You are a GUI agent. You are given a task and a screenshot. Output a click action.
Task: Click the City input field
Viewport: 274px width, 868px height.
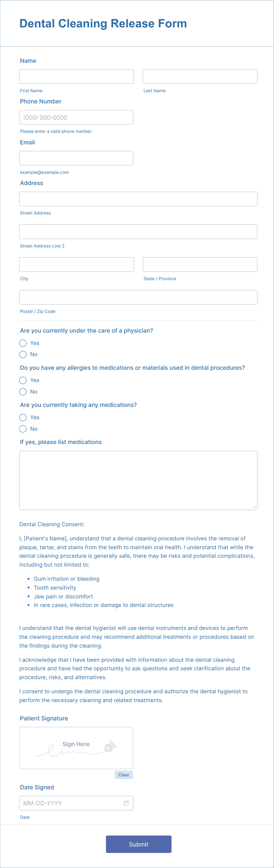point(76,264)
